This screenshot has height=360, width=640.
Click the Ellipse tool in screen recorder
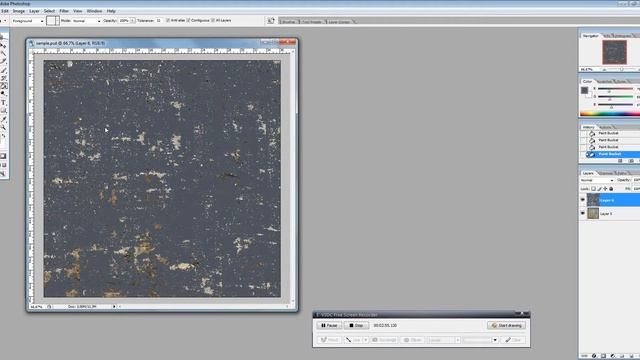point(413,340)
